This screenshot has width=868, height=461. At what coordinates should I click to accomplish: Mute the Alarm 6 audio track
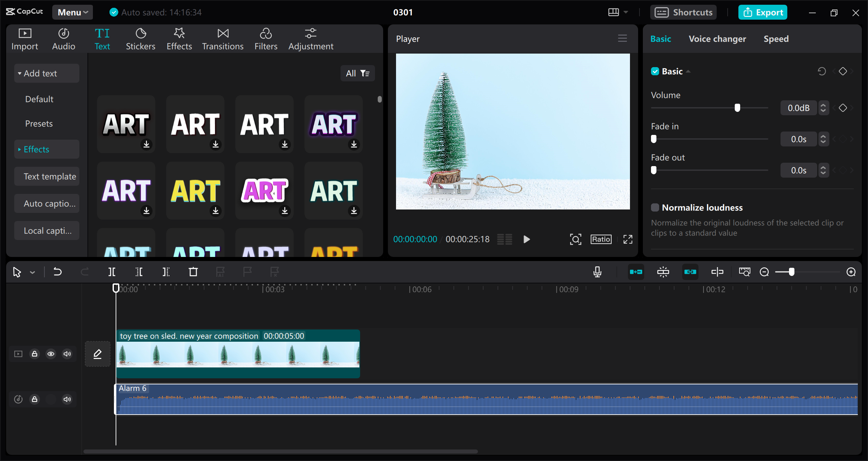point(67,399)
